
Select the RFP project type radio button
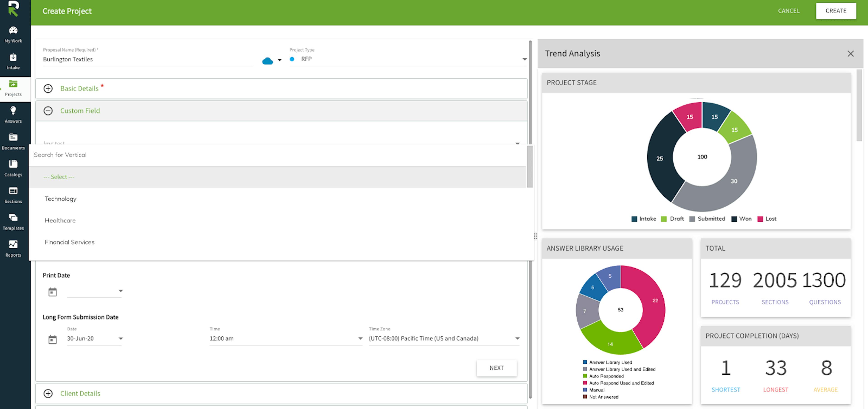tap(292, 59)
